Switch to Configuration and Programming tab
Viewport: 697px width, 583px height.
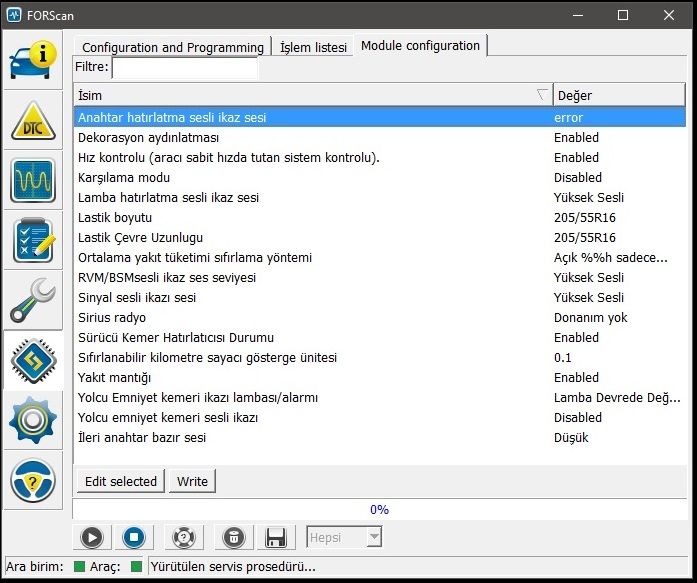pos(173,47)
